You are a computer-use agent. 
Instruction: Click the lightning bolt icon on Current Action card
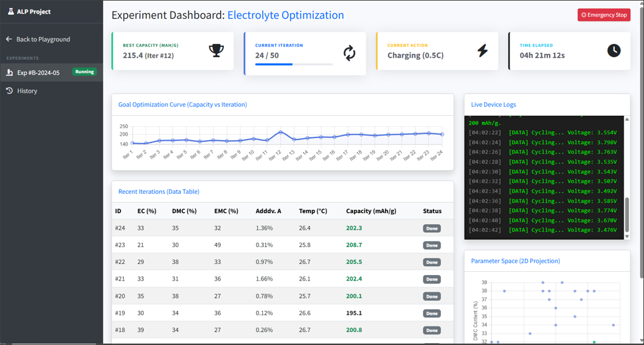click(482, 51)
